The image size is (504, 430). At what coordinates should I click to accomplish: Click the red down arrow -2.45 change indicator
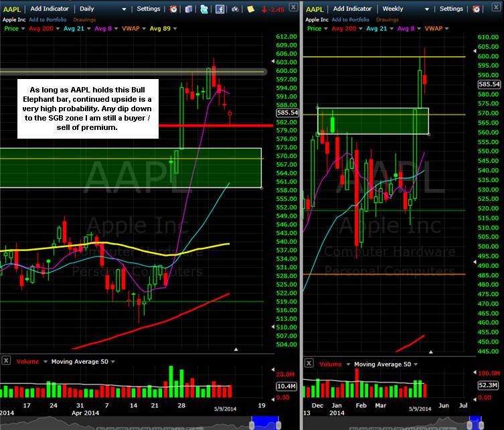[x=273, y=9]
